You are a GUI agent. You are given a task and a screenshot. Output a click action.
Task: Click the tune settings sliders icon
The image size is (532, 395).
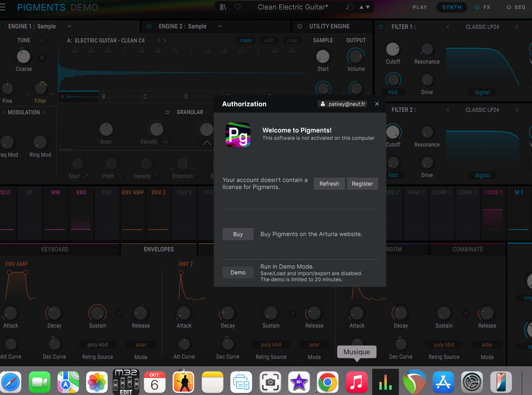click(x=42, y=40)
